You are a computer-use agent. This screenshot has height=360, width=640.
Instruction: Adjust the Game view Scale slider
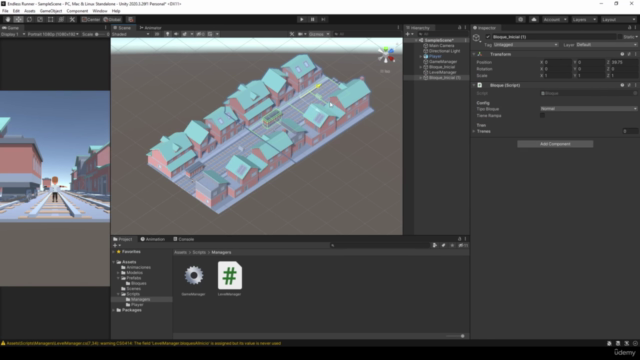[101, 34]
